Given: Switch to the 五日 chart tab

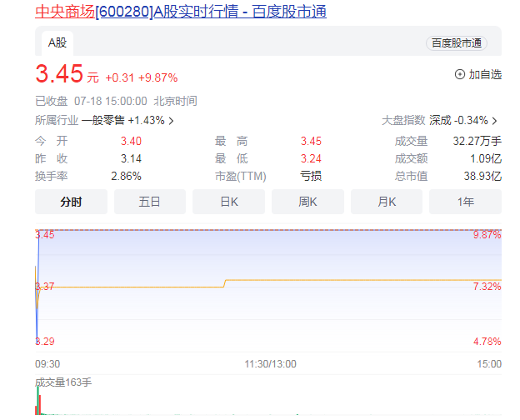Looking at the screenshot, I should click(x=150, y=202).
